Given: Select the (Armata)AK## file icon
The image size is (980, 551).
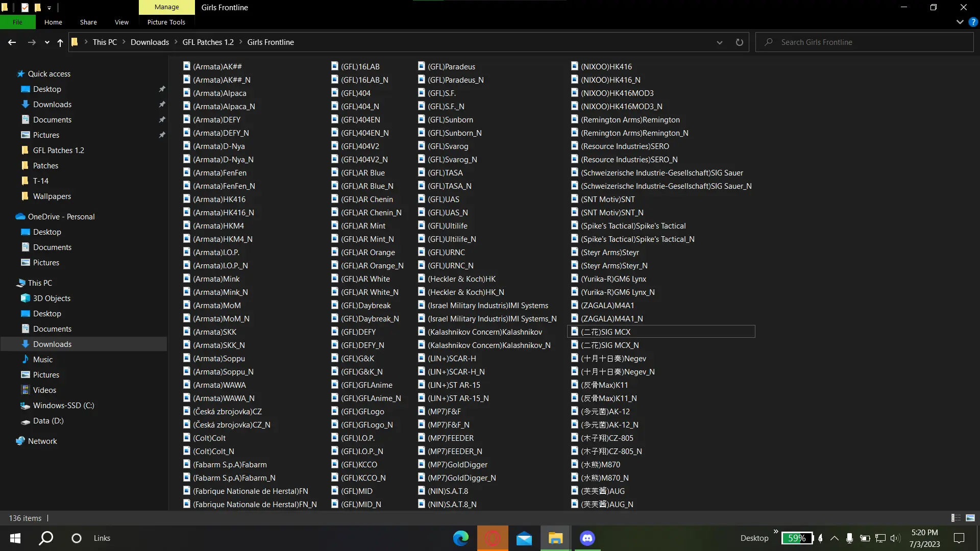Looking at the screenshot, I should coord(187,66).
